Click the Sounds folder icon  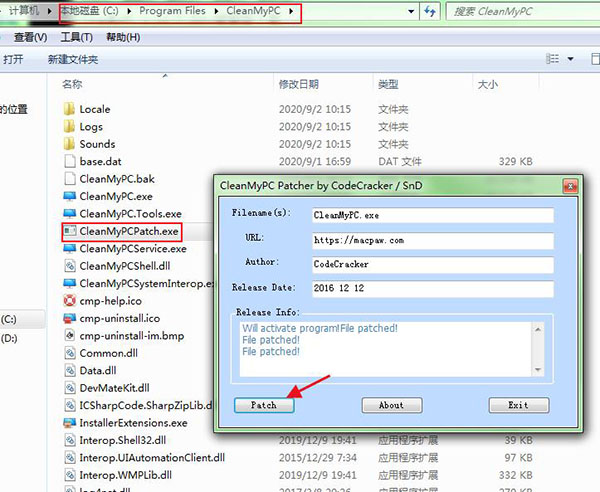tap(68, 144)
